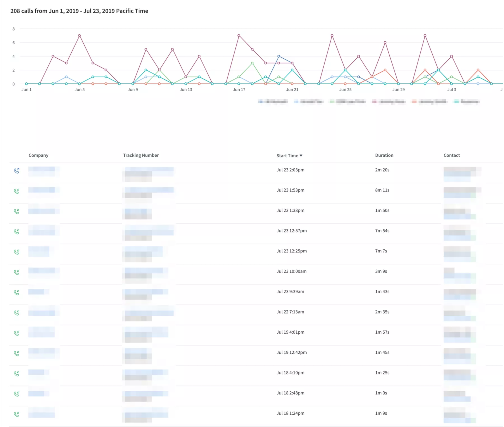The image size is (504, 427).
Task: Click inbound call icon for Jul 23 12:57pm
Action: pos(16,232)
